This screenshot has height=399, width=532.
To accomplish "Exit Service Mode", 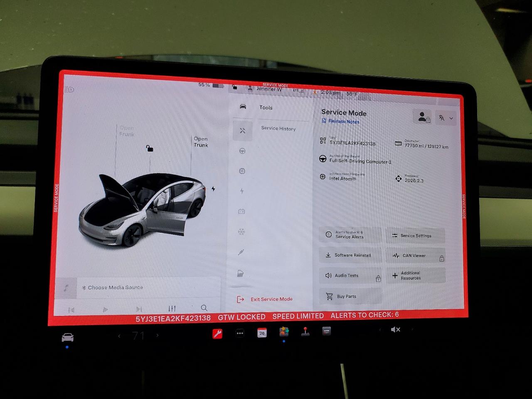I will (265, 299).
